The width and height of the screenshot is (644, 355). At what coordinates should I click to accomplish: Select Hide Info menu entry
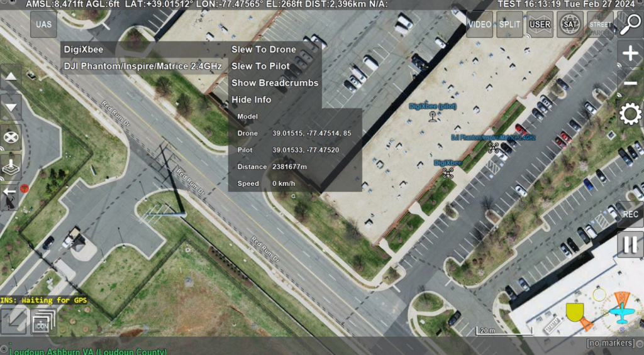[252, 100]
